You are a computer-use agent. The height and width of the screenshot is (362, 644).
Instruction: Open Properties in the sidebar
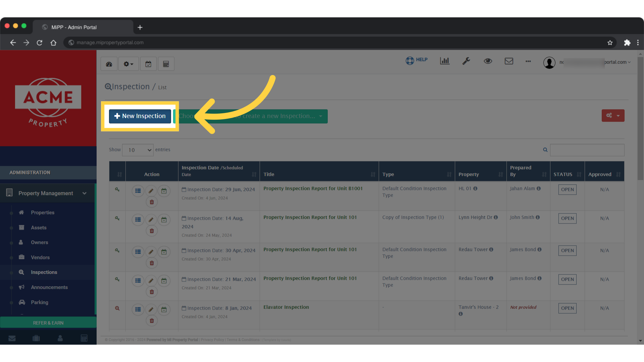click(x=43, y=213)
